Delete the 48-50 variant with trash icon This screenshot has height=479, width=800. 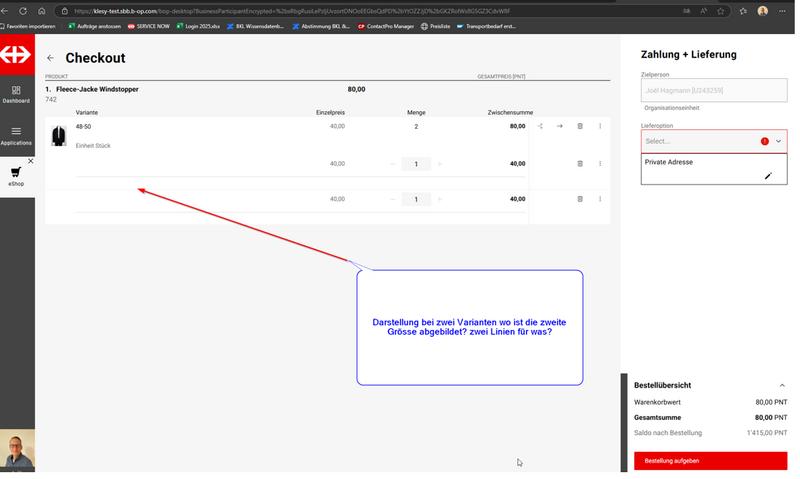(580, 126)
